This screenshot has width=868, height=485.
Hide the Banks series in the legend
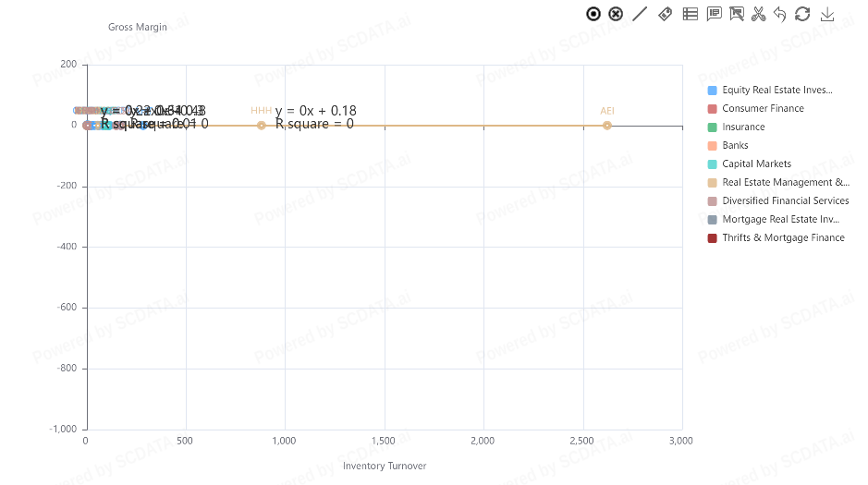click(x=735, y=146)
